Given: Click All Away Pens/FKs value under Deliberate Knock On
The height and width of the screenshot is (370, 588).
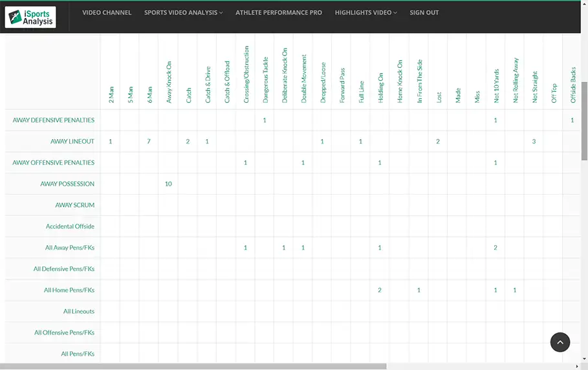Looking at the screenshot, I should (283, 248).
